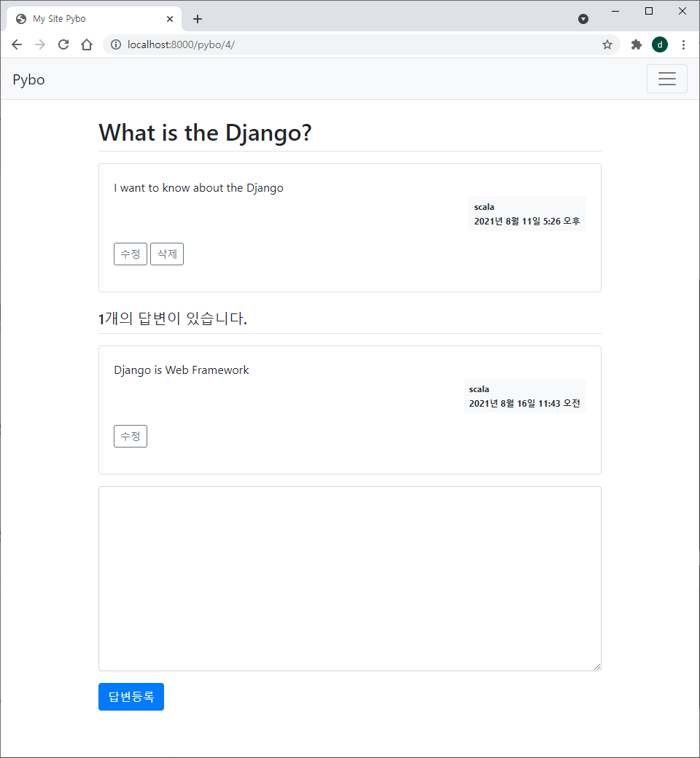Click the textarea resize handle
This screenshot has width=700, height=758.
click(x=597, y=667)
